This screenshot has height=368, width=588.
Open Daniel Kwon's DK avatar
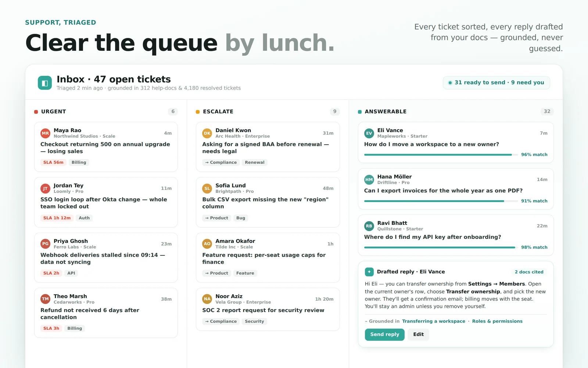coord(207,133)
